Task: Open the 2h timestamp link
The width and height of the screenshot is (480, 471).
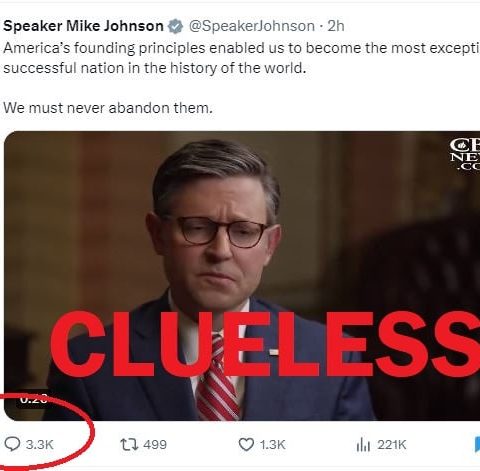Action: [336, 26]
